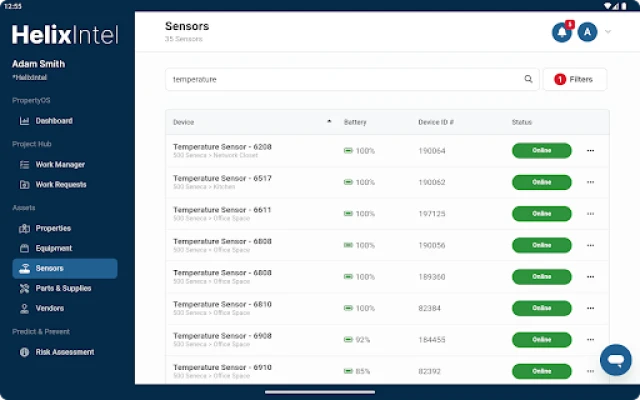The width and height of the screenshot is (640, 400).
Task: Sort by the Device column arrow
Action: point(329,122)
